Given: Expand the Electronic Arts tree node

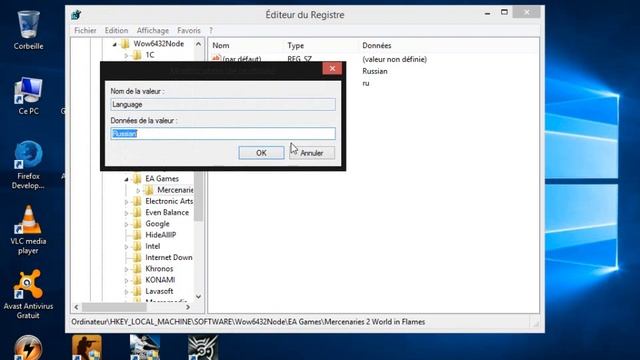Looking at the screenshot, I should (126, 202).
